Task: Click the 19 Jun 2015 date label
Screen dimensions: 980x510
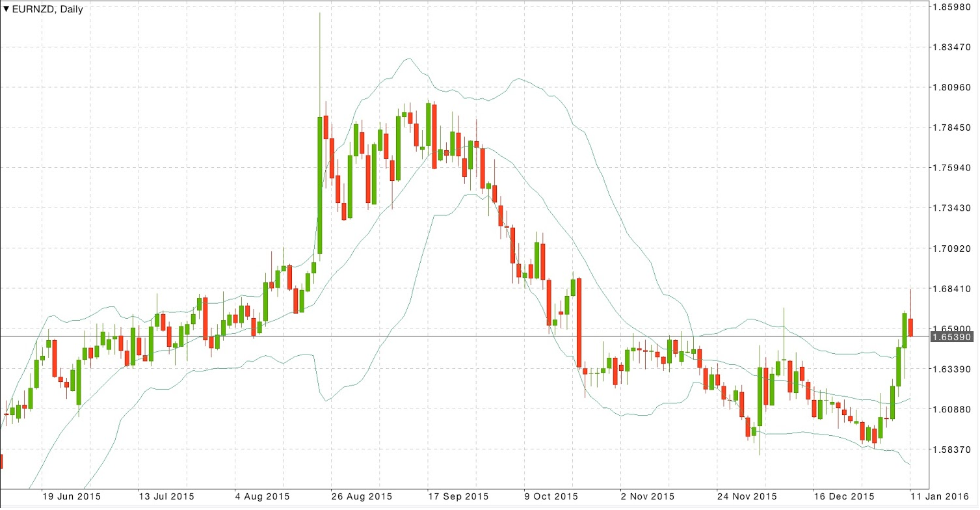Action: coord(72,496)
